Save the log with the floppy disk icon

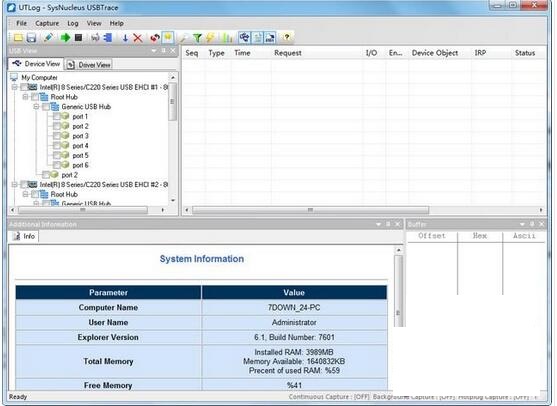(x=32, y=38)
